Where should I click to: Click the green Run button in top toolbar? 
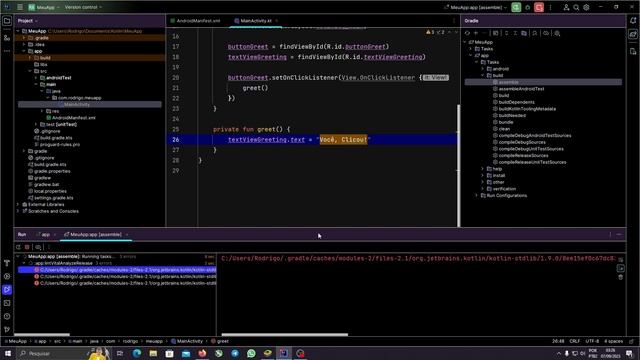coord(516,7)
